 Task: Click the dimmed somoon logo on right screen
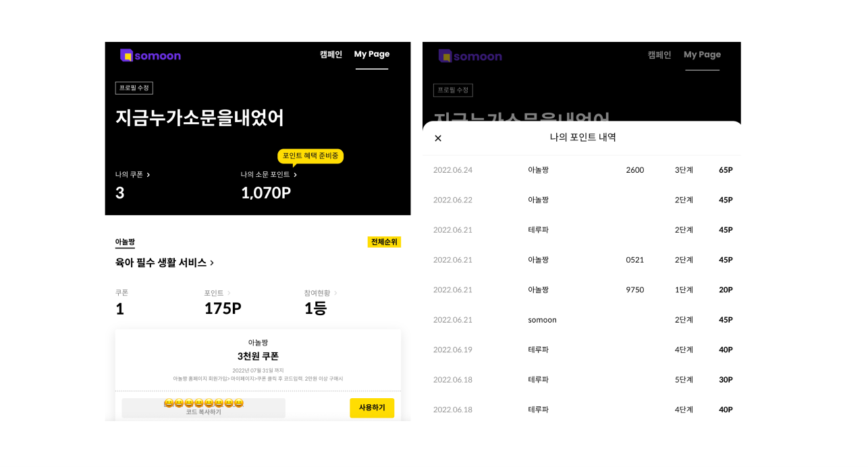coord(470,56)
